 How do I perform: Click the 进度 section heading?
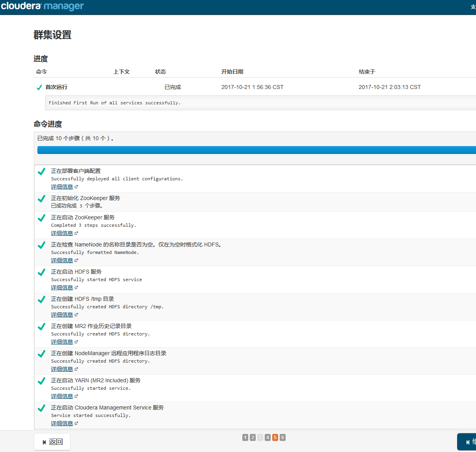[x=41, y=59]
